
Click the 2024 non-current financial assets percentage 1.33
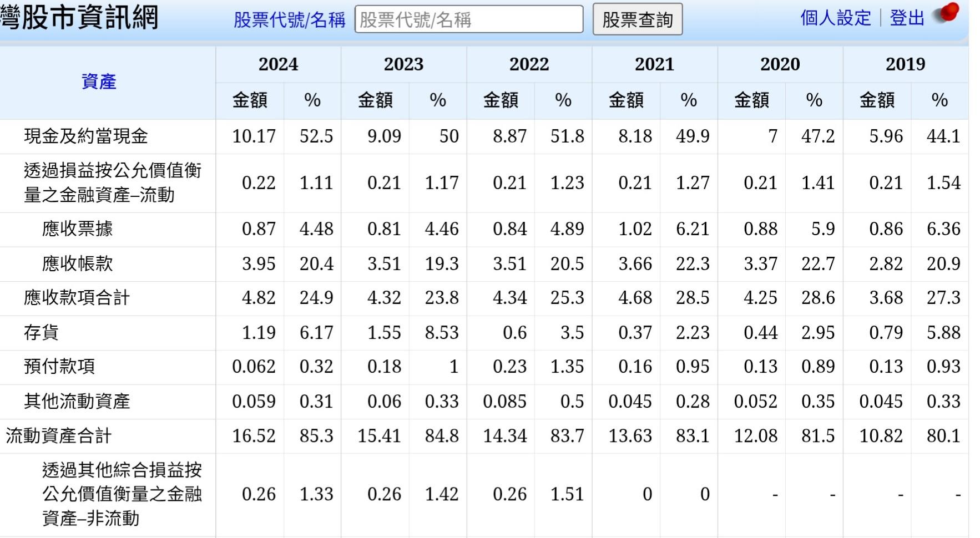(316, 494)
